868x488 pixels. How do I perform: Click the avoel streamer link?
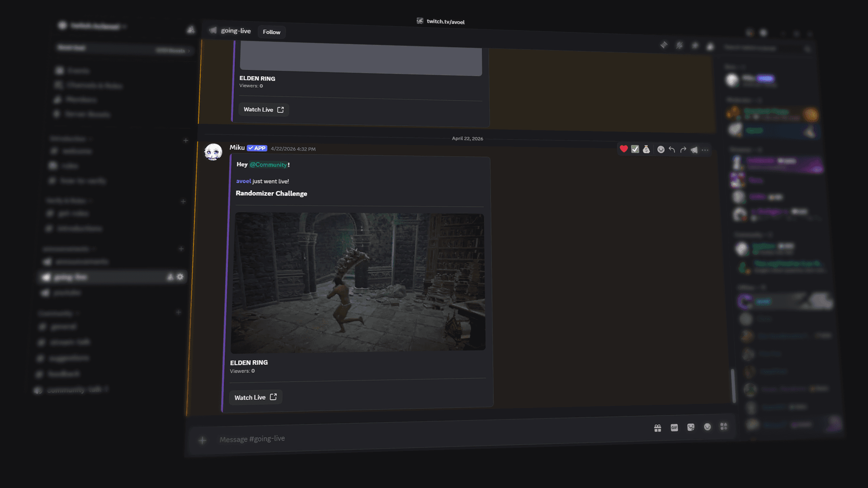click(243, 181)
